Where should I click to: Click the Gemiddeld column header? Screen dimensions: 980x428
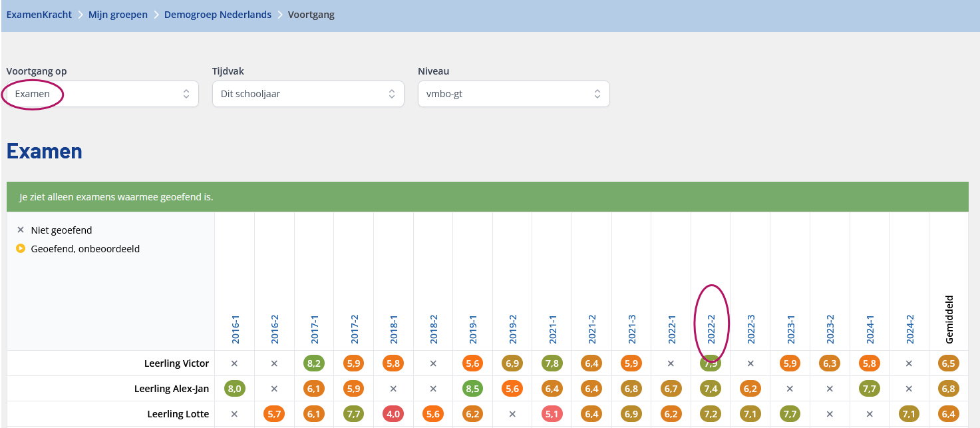[949, 320]
